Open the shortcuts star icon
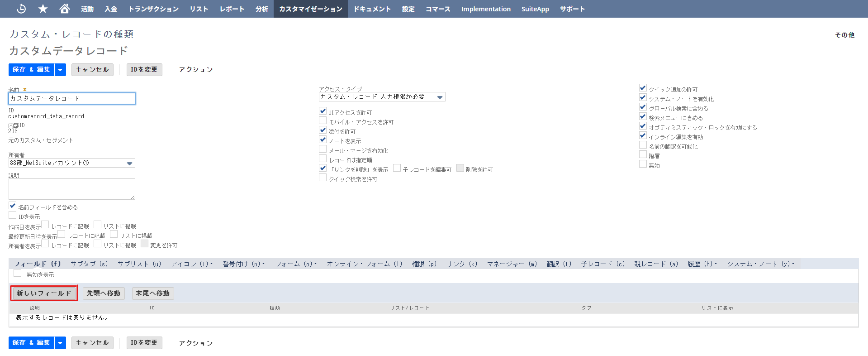 43,9
